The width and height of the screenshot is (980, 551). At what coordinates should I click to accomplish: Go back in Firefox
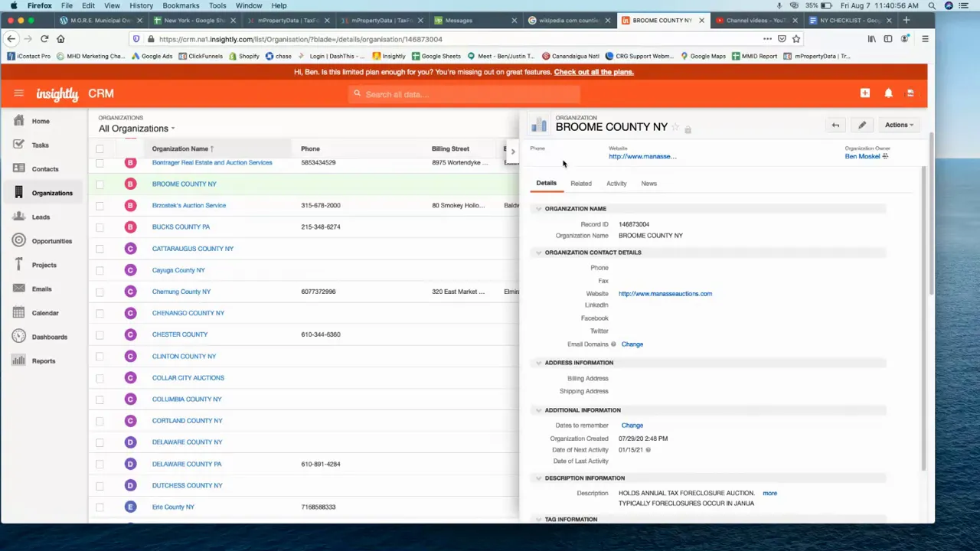point(11,39)
